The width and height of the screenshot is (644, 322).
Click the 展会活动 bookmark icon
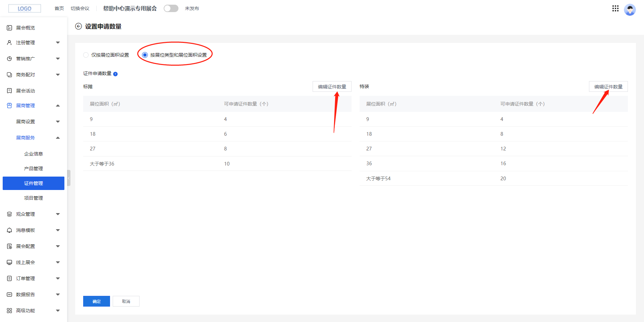point(9,91)
